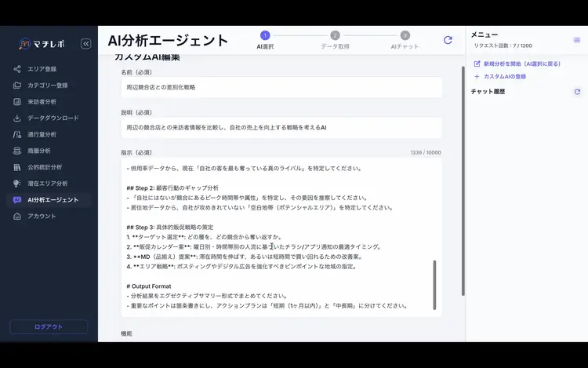Click the '# Output Format' line

coord(149,286)
